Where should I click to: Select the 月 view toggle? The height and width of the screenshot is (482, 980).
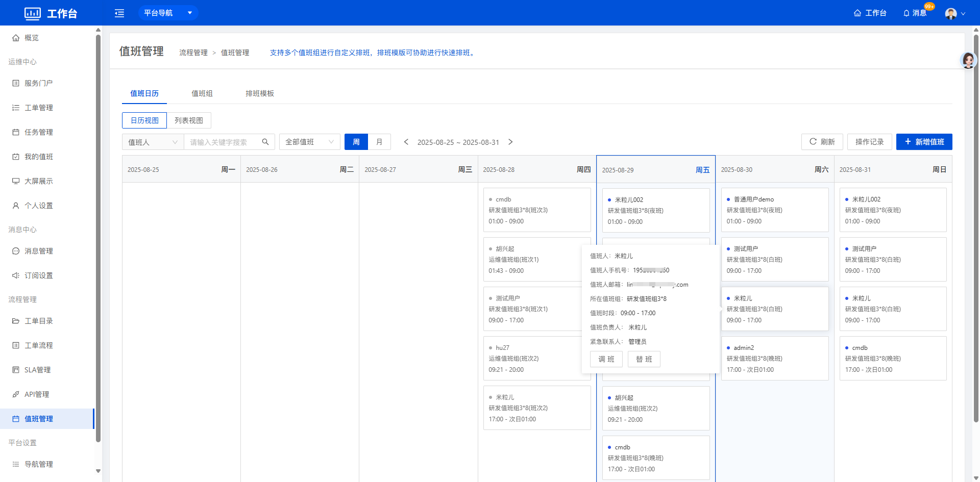pyautogui.click(x=379, y=142)
